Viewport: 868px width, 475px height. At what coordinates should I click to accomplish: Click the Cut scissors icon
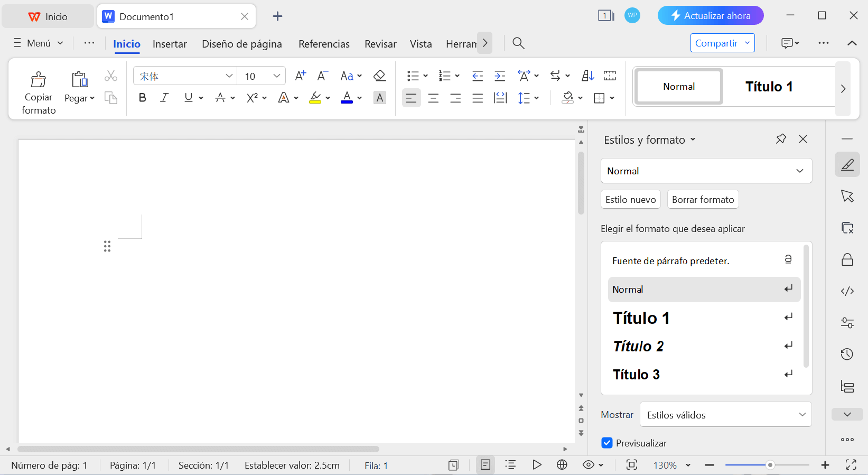110,76
